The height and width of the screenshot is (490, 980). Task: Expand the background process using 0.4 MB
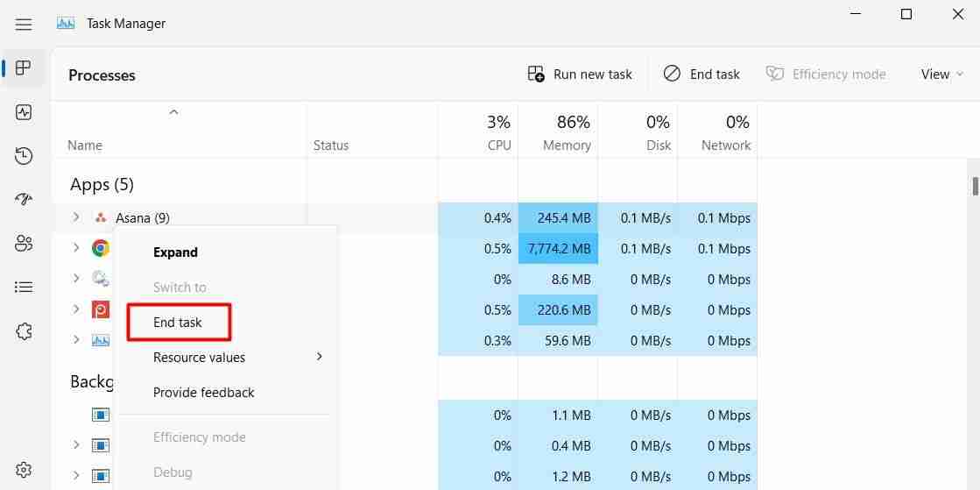coord(76,445)
